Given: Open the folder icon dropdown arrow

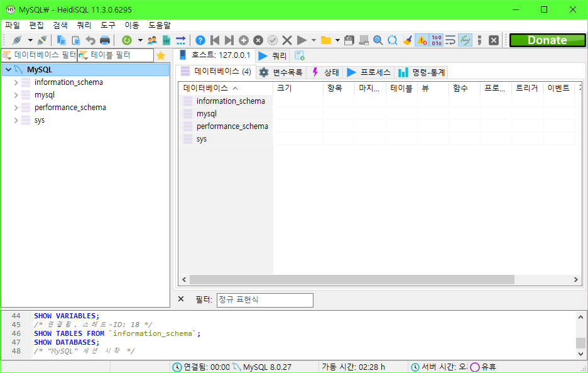Looking at the screenshot, I should pos(337,40).
